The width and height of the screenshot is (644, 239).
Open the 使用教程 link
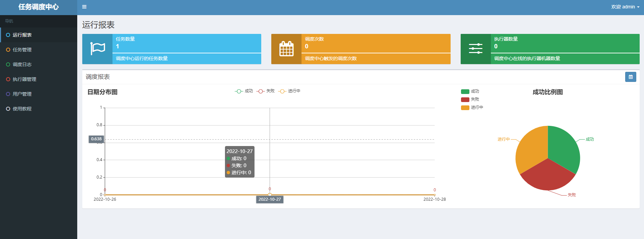pyautogui.click(x=22, y=109)
